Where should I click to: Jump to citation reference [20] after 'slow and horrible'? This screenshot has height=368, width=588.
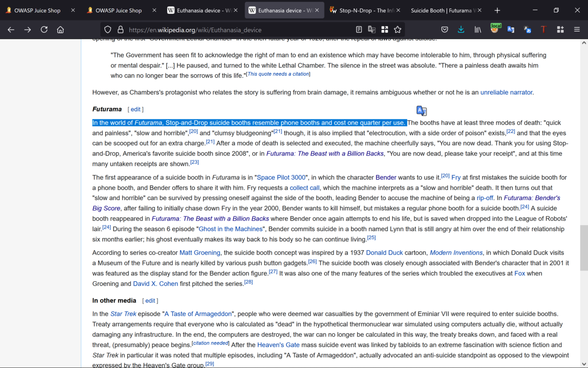194,131
